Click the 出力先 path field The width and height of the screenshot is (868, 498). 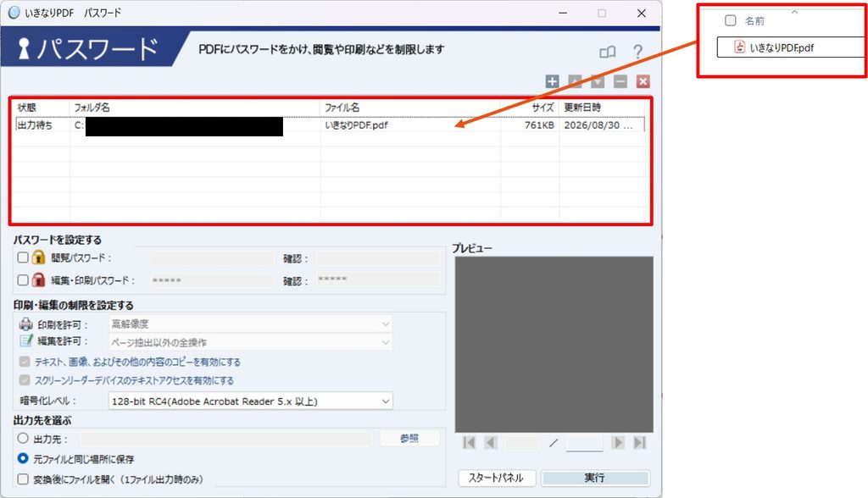[x=225, y=439]
